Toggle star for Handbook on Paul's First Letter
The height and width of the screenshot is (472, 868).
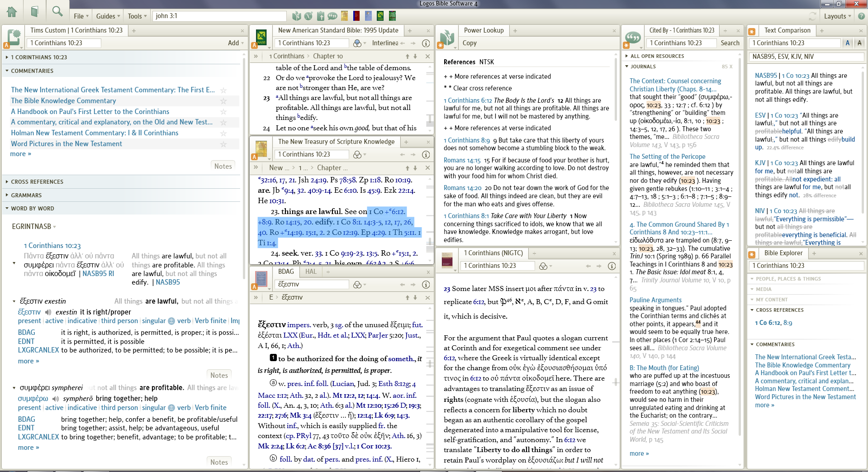(223, 112)
